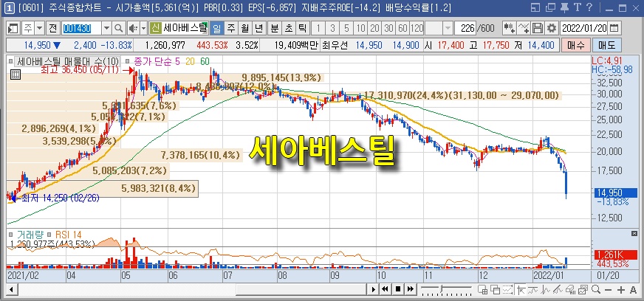This screenshot has height=301, width=644.
Task: Select the 5 interval button
Action: [x=346, y=28]
